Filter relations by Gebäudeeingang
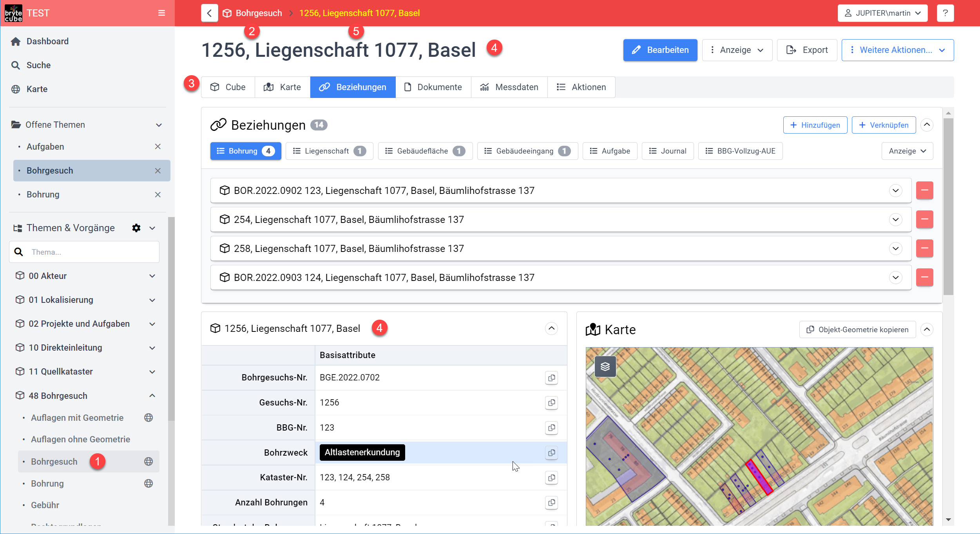 527,151
